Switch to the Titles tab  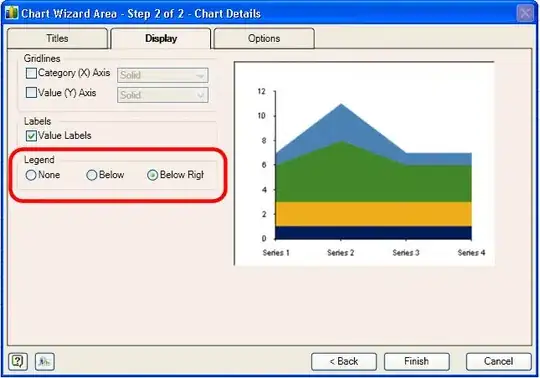pos(57,38)
